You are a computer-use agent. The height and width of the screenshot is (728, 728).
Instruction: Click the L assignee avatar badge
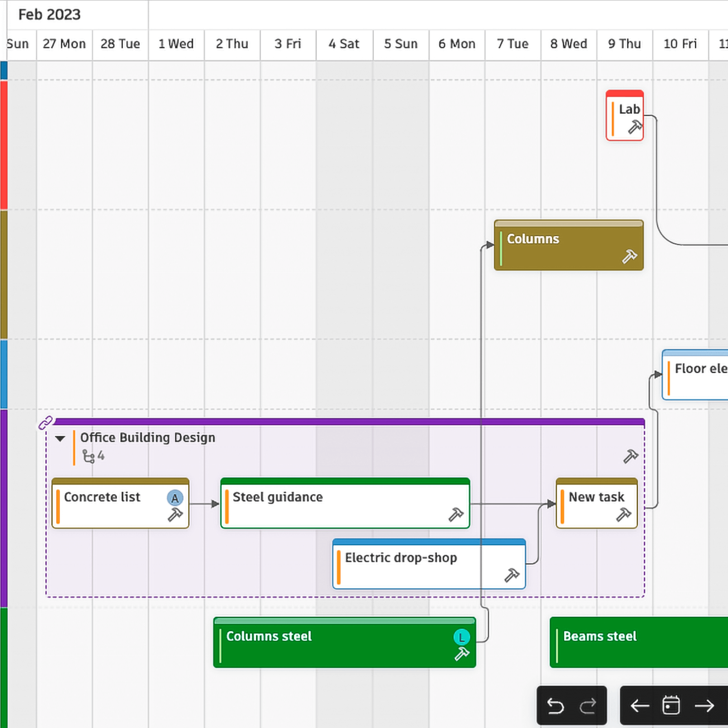[x=461, y=637]
